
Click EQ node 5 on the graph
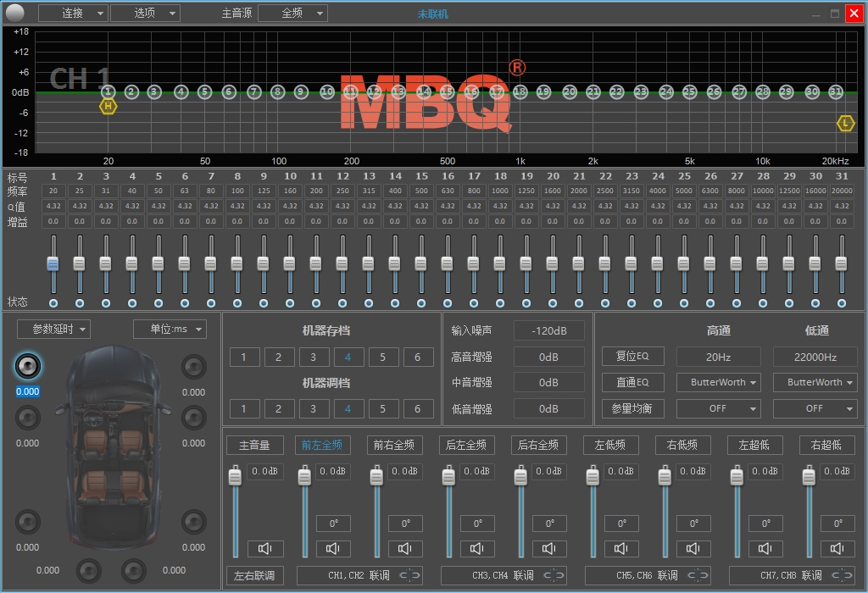[x=205, y=91]
